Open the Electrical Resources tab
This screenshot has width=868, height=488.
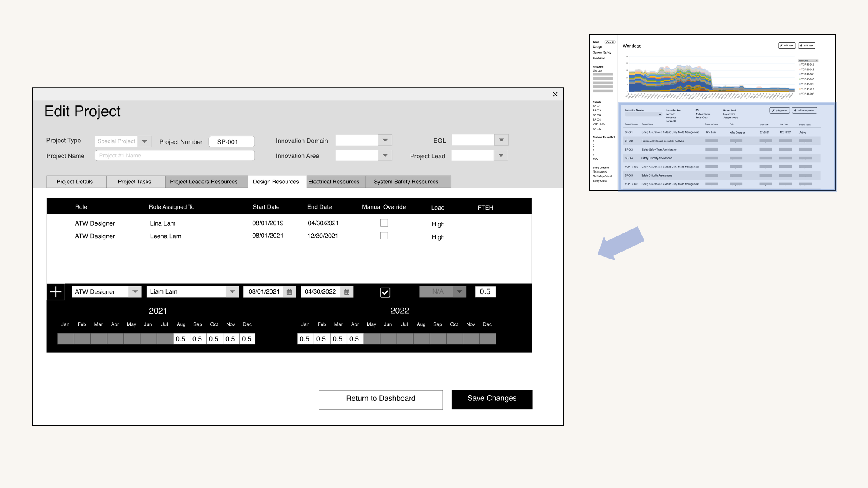(x=334, y=182)
